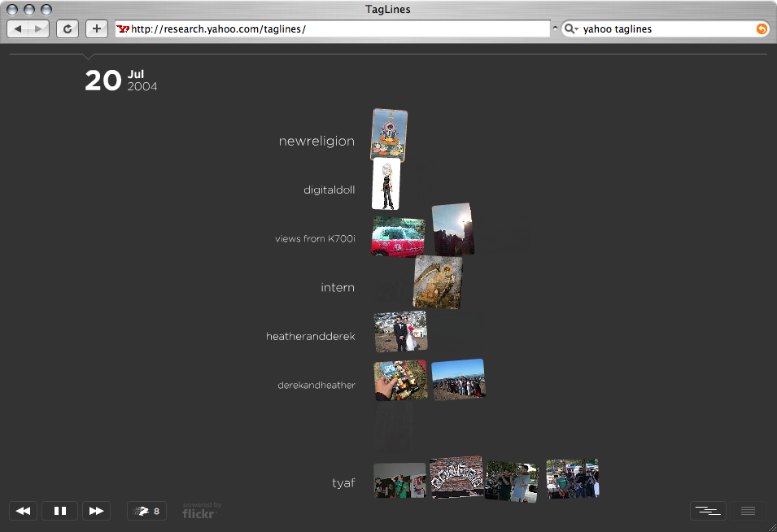This screenshot has height=532, width=777.
Task: Switch to the staggered river view
Action: [x=708, y=511]
